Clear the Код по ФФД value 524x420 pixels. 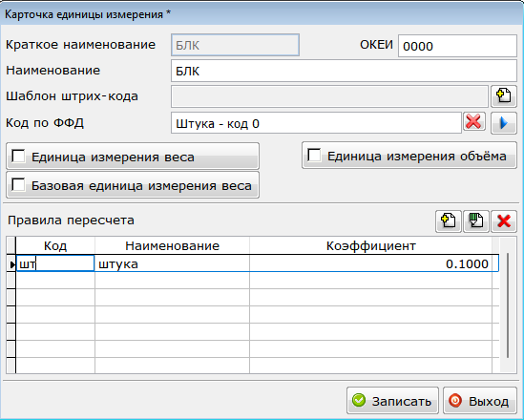point(473,122)
